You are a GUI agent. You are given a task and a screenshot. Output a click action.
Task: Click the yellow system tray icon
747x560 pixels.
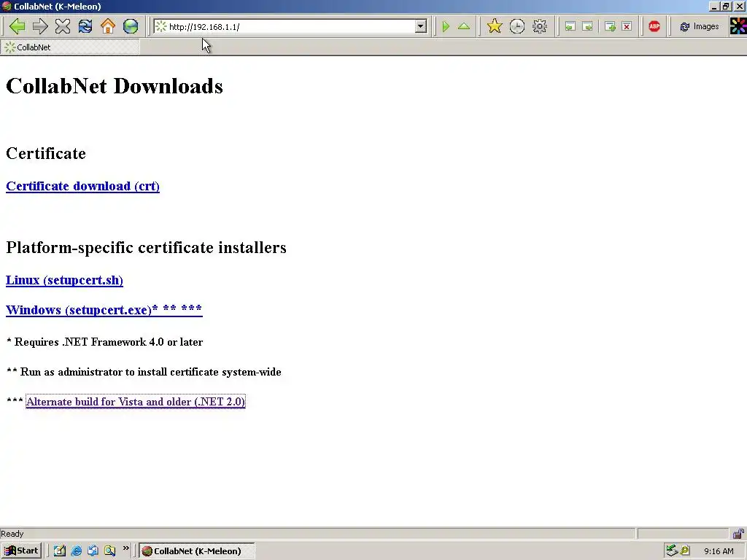(x=685, y=551)
